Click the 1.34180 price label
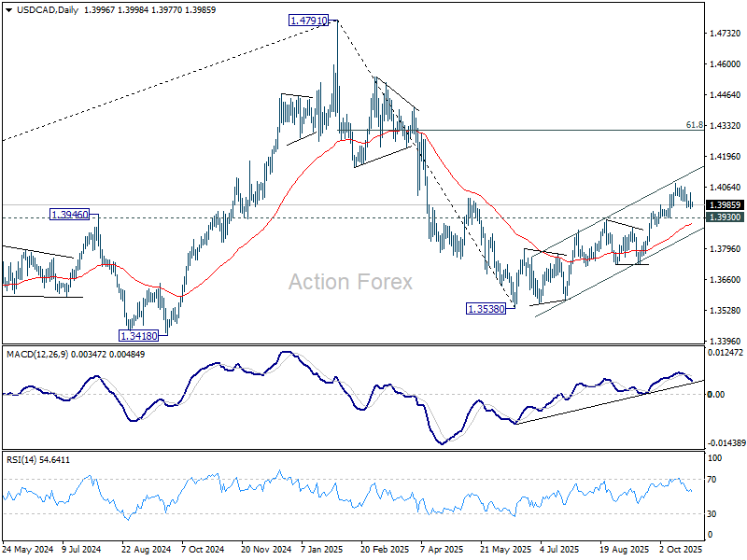This screenshot has height=560, width=747. click(x=138, y=336)
